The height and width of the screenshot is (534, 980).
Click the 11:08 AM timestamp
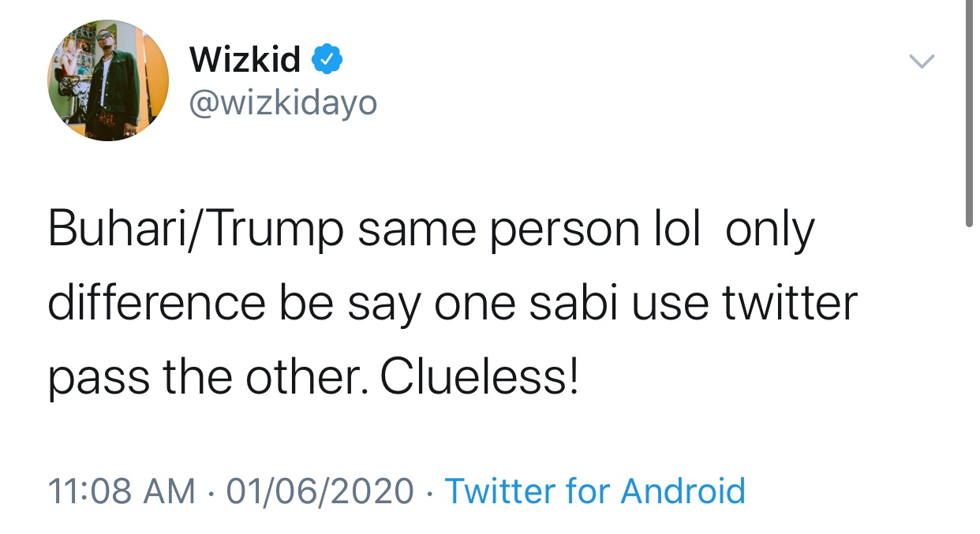point(122,491)
